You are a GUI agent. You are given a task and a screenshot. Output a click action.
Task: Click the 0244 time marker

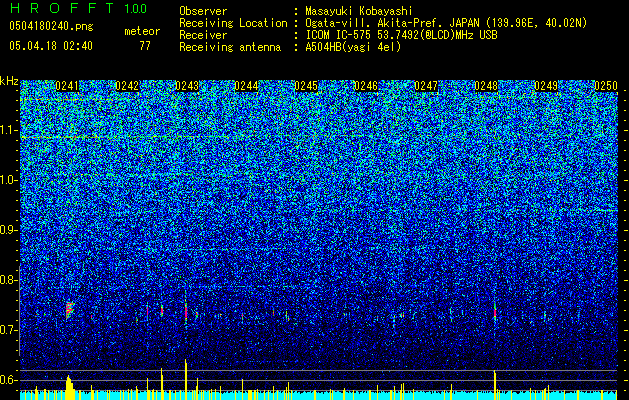click(246, 86)
